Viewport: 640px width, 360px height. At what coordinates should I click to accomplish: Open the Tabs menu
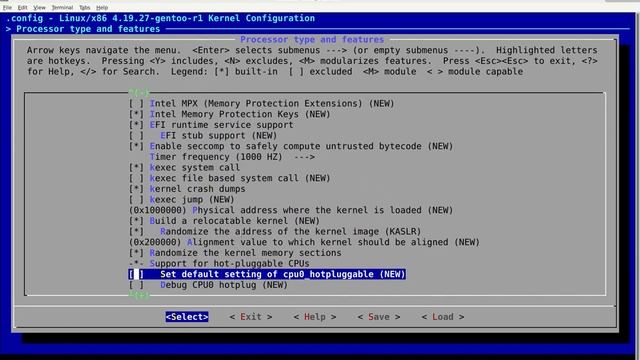[x=84, y=7]
